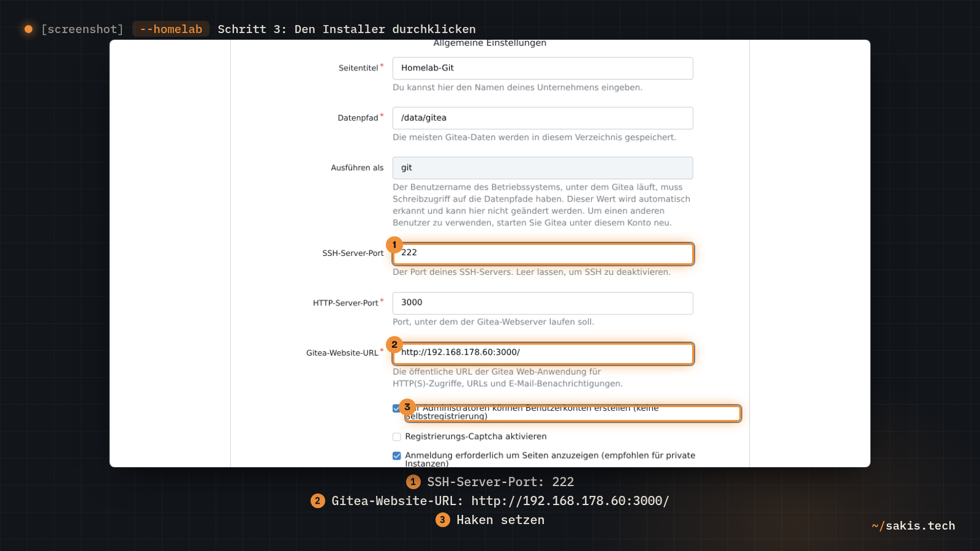Click the '[screenshot]' label in the header
The height and width of the screenshot is (551, 980).
tap(83, 29)
